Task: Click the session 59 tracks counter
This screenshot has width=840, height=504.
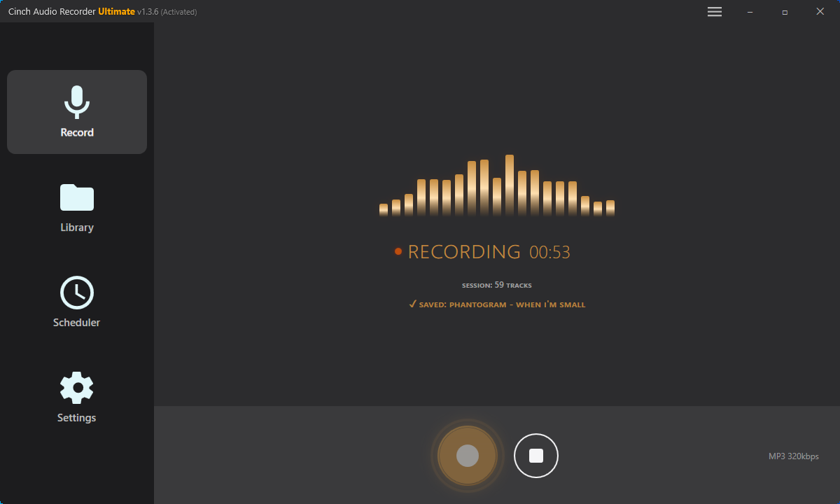Action: point(497,285)
